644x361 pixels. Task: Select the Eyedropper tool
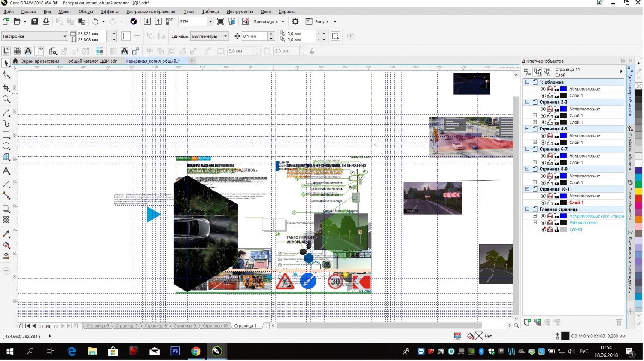point(6,234)
